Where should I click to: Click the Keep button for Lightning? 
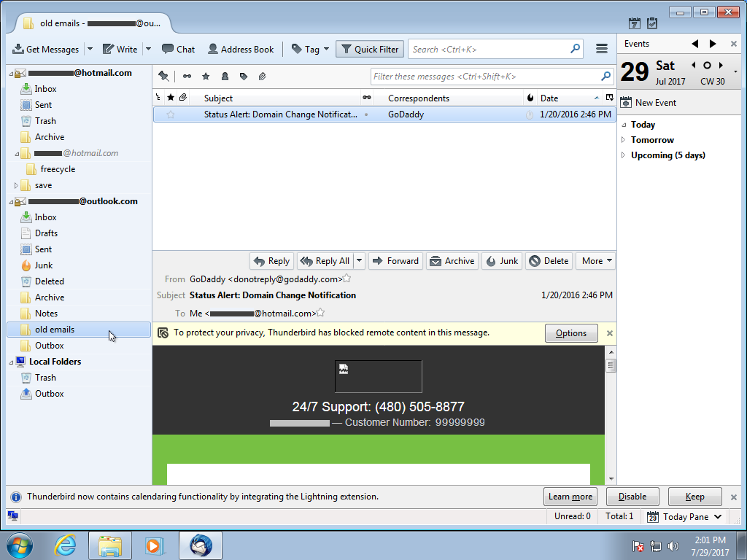click(x=694, y=497)
